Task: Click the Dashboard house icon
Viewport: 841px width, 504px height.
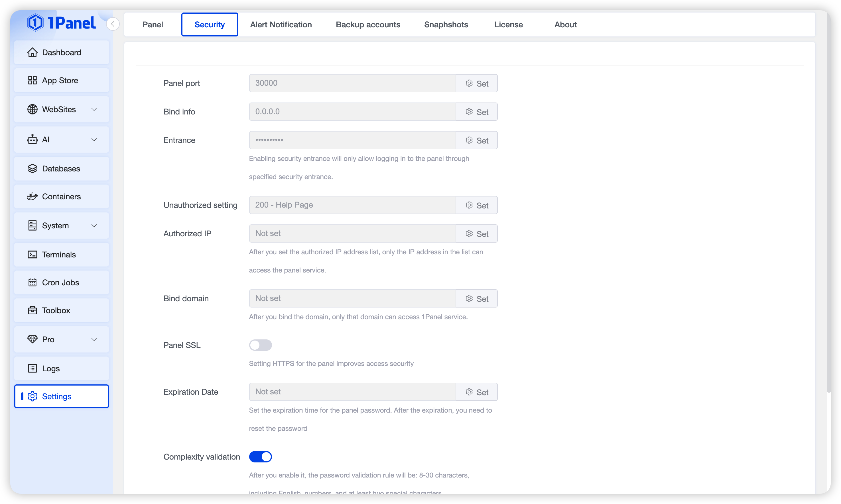Action: 32,52
